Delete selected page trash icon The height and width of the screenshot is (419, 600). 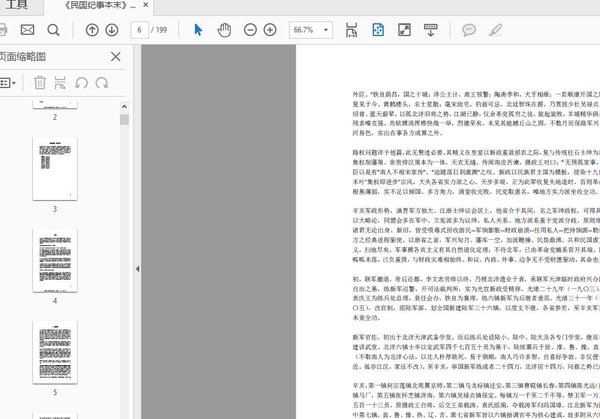point(40,83)
